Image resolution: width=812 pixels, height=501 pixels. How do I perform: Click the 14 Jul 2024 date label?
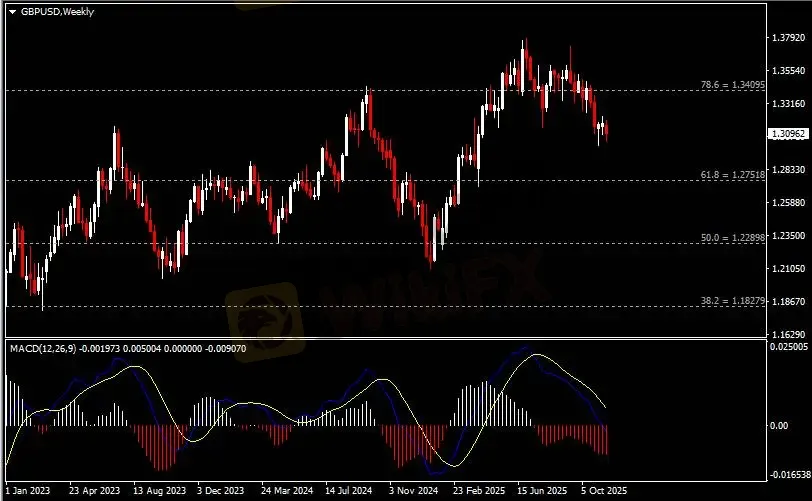(x=349, y=490)
